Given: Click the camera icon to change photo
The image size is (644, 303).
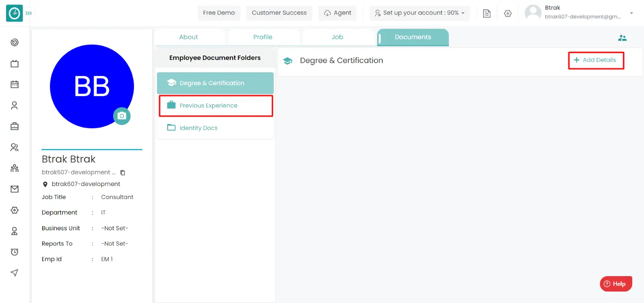Looking at the screenshot, I should point(122,116).
